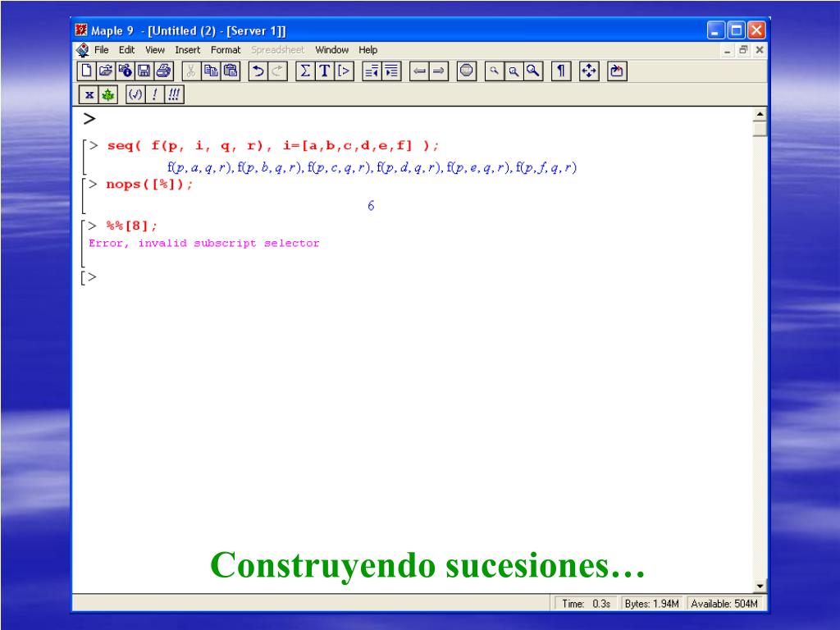Open an existing worksheet file
Screen dimensions: 840x630
(106, 71)
